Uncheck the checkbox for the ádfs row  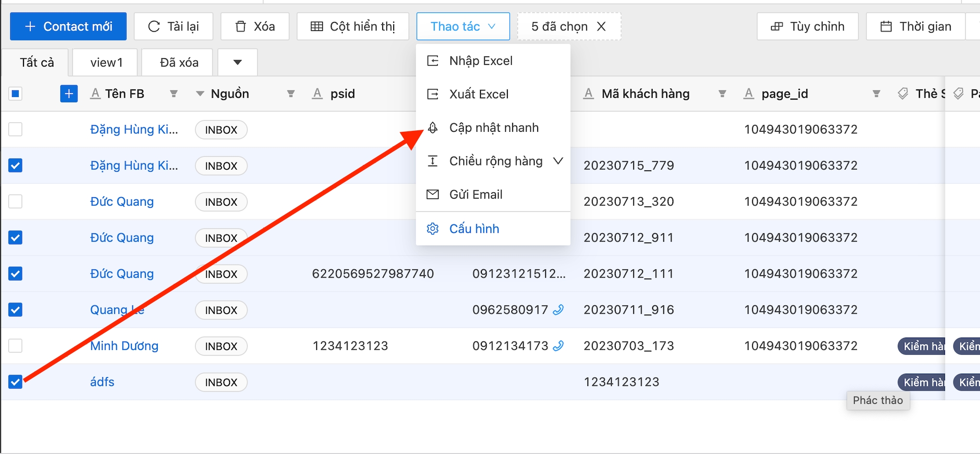tap(15, 382)
